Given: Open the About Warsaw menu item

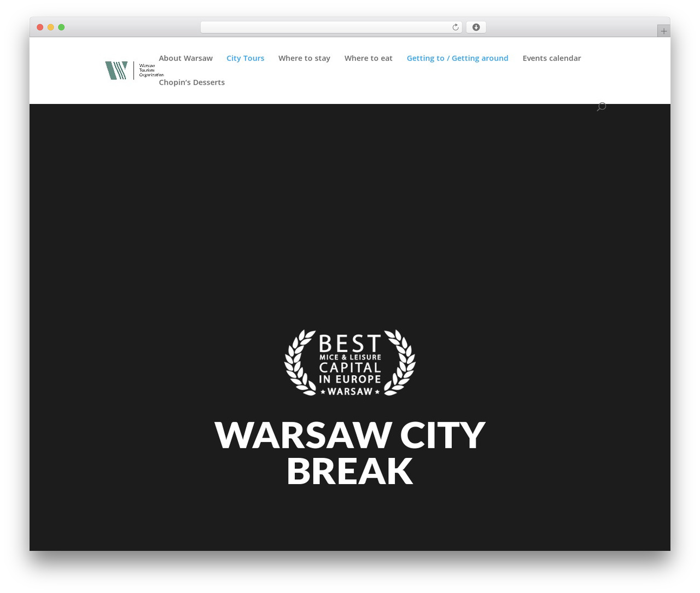Looking at the screenshot, I should coord(186,58).
